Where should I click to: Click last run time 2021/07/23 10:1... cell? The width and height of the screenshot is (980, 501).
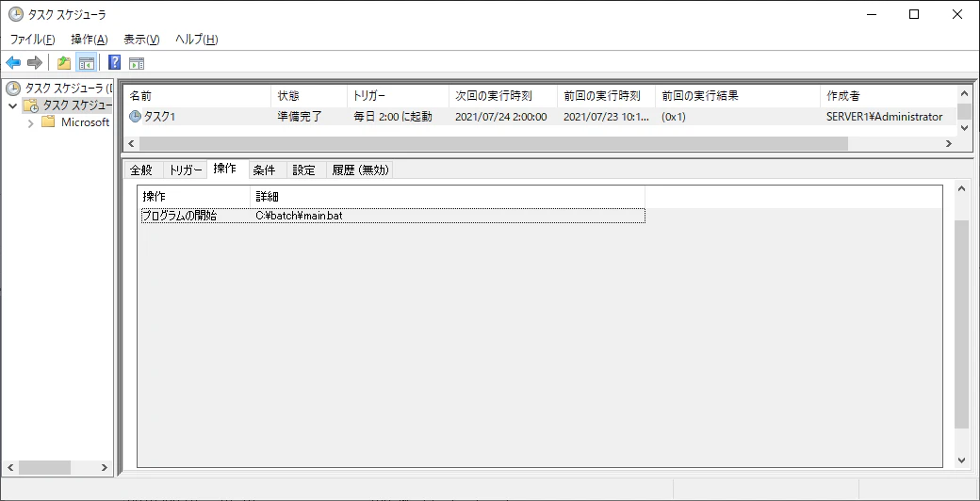(606, 117)
